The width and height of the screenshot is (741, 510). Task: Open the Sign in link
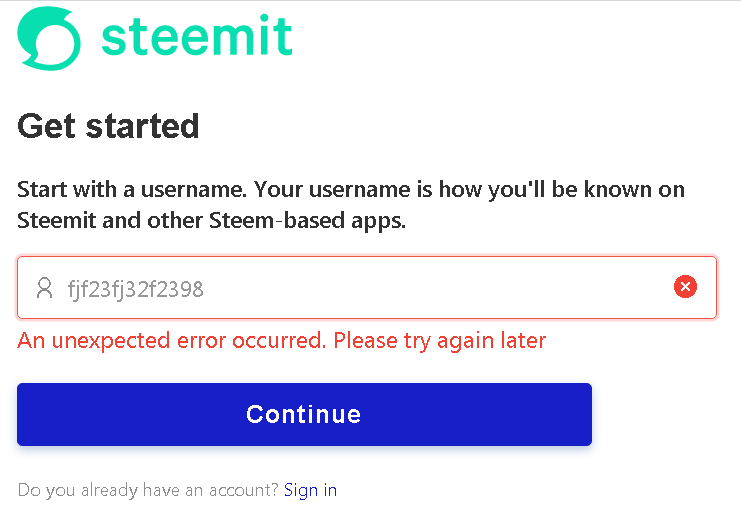click(x=310, y=490)
